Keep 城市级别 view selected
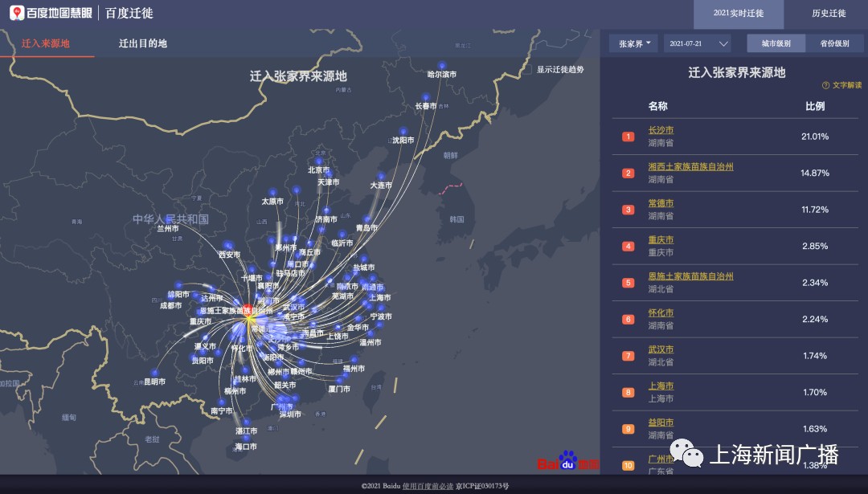Image resolution: width=868 pixels, height=494 pixels. [x=776, y=43]
